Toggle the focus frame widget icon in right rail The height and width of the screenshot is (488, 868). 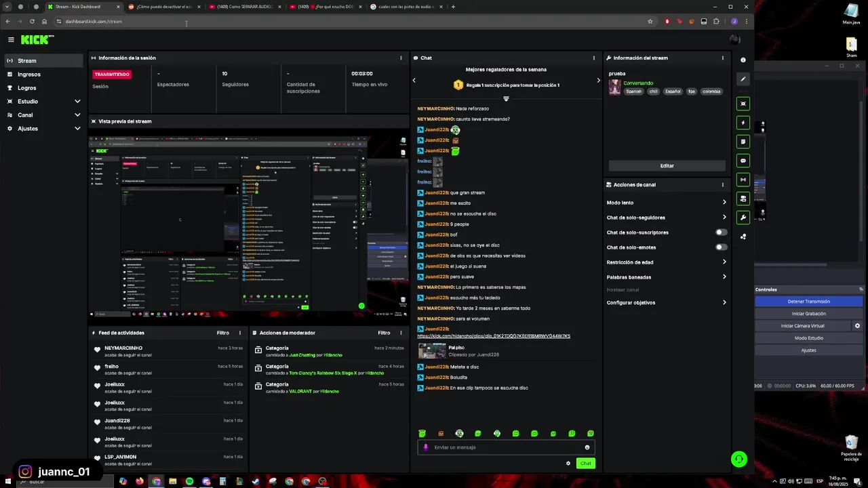click(x=743, y=104)
